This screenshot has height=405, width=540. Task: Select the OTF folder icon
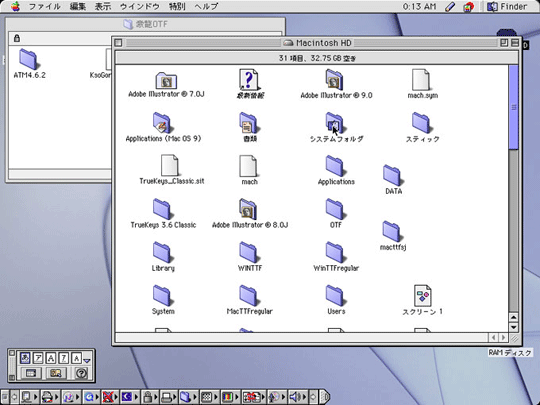pyautogui.click(x=335, y=209)
